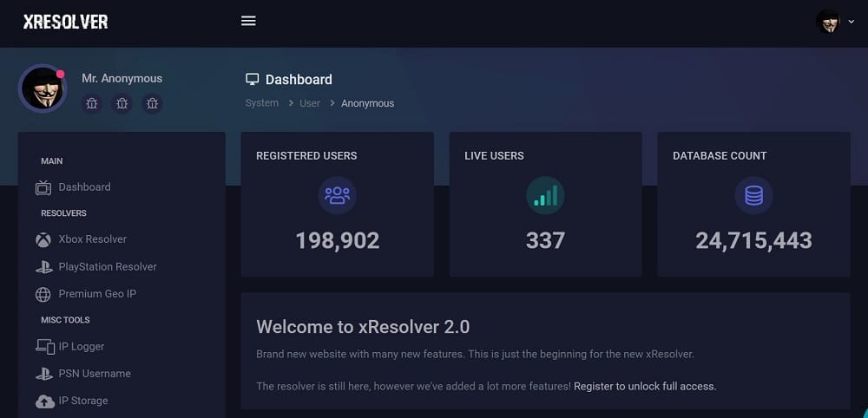This screenshot has width=868, height=418.
Task: Open the IP Logger tool
Action: click(x=82, y=347)
